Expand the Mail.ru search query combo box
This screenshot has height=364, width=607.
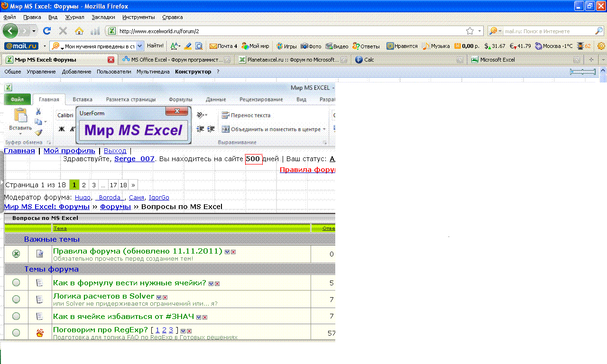[x=140, y=46]
